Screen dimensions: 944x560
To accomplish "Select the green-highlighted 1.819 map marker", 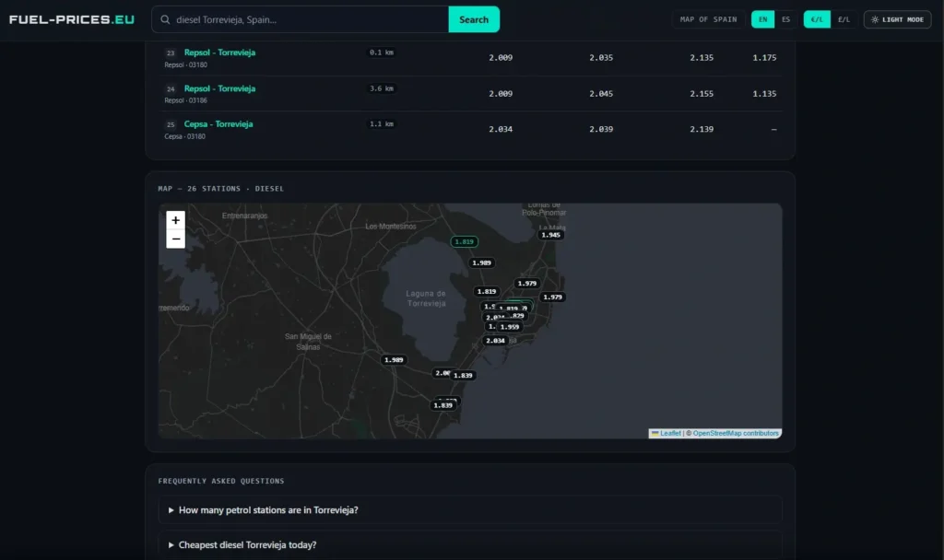I will point(465,242).
